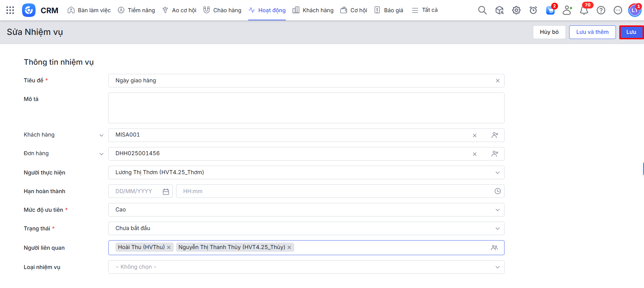The image size is (644, 288).
Task: Remove Hoài Thu (HVThu) tag
Action: pos(169,247)
